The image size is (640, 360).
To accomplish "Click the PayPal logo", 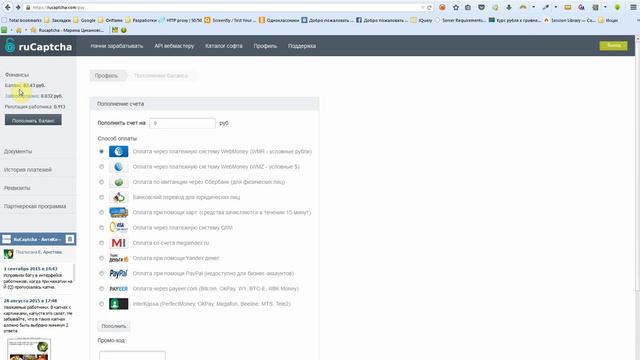I will [x=118, y=273].
